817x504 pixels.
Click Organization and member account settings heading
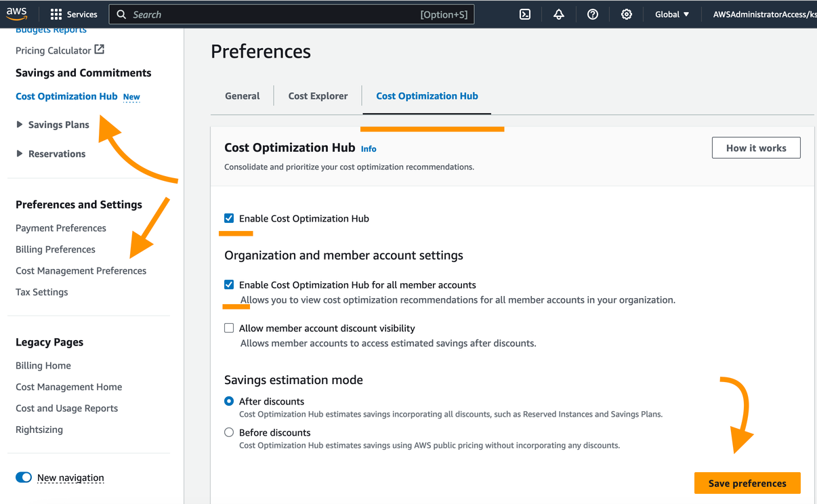tap(343, 255)
